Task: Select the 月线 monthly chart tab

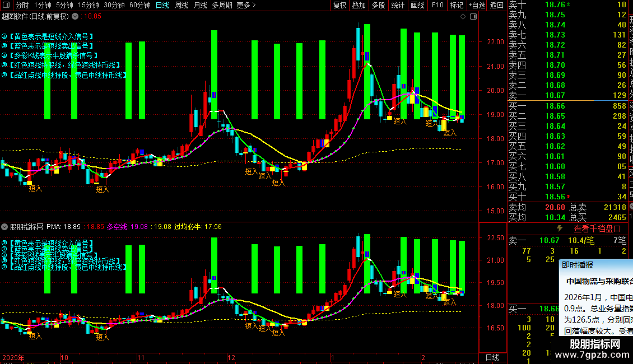Action: (x=200, y=5)
